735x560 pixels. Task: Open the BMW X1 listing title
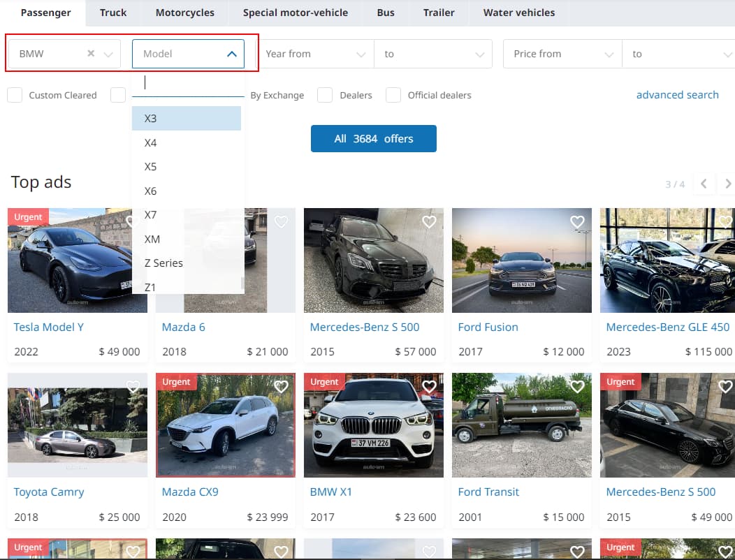(x=331, y=492)
